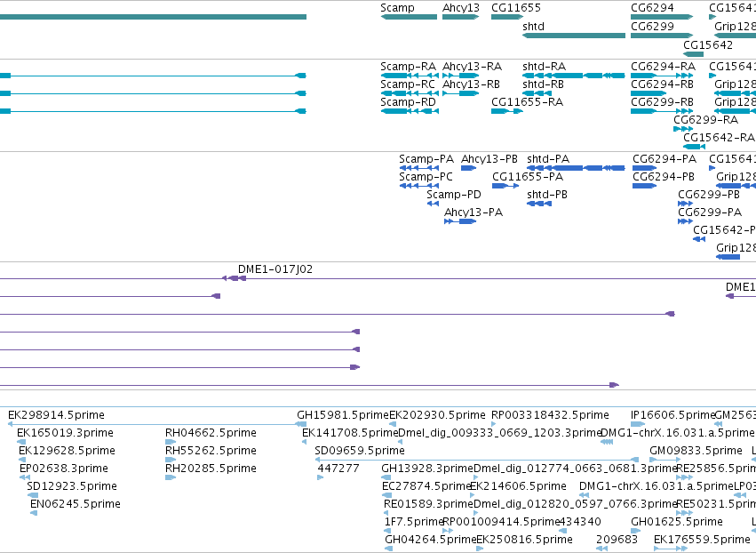Open EST EK214606.5prime
756x553 pixels.
(473, 495)
